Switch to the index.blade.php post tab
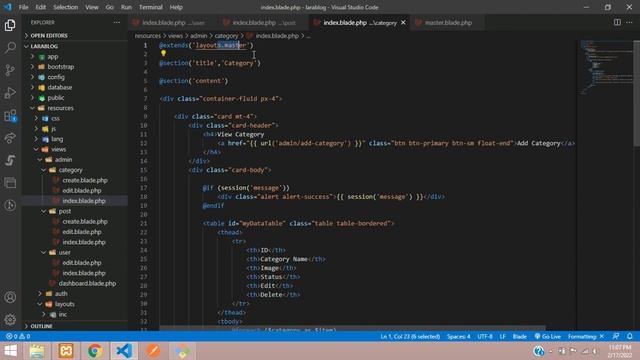 pyautogui.click(x=263, y=22)
